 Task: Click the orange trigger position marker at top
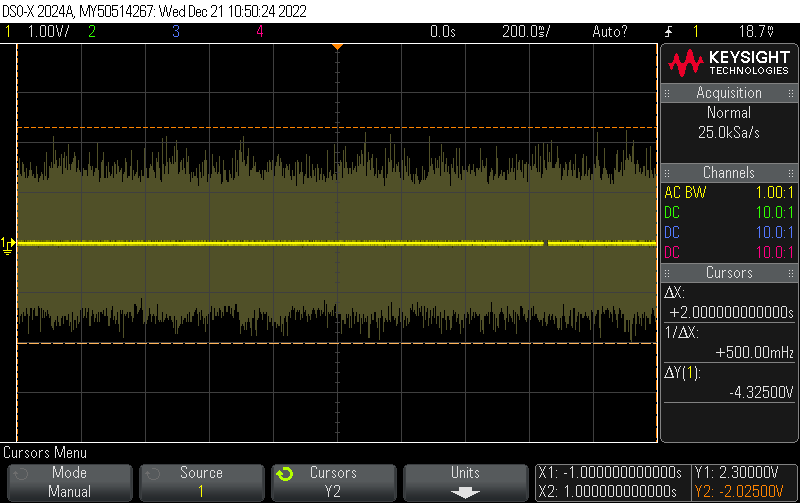[337, 47]
